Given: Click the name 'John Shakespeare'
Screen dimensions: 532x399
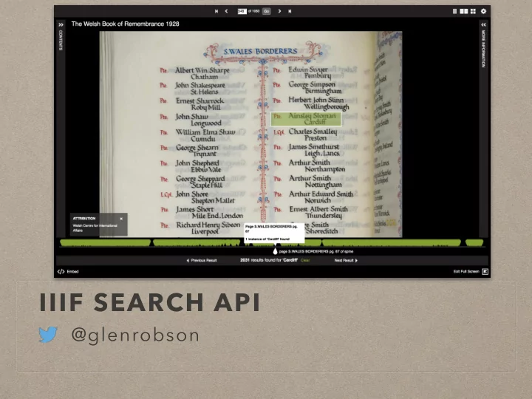Looking at the screenshot, I should (200, 85).
